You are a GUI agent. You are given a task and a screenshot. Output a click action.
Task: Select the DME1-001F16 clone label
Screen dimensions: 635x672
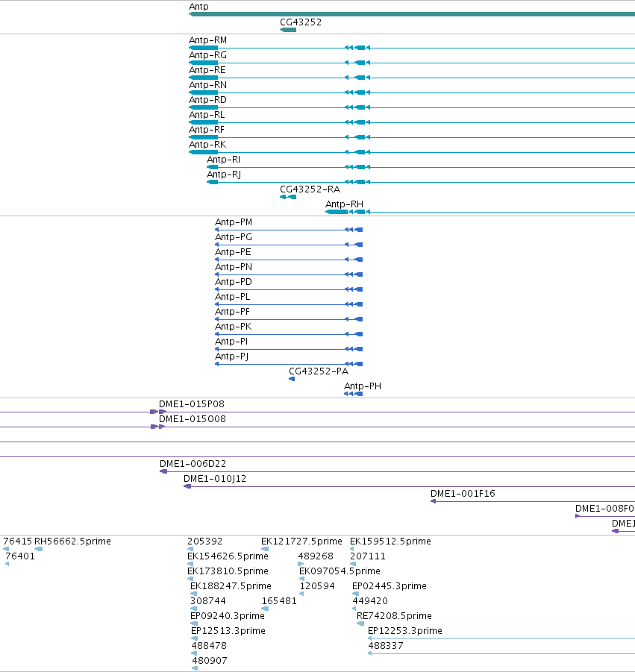pyautogui.click(x=463, y=494)
